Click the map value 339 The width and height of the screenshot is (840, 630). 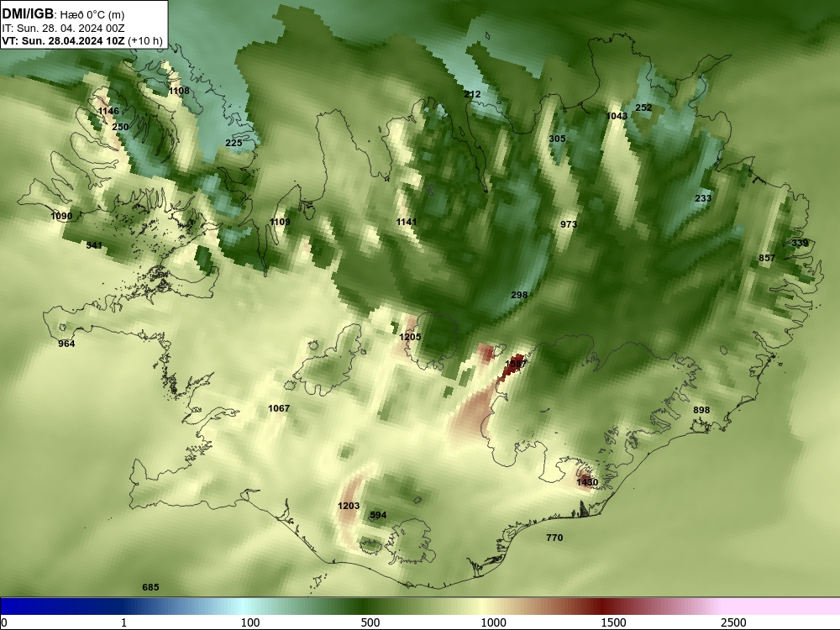pos(800,244)
